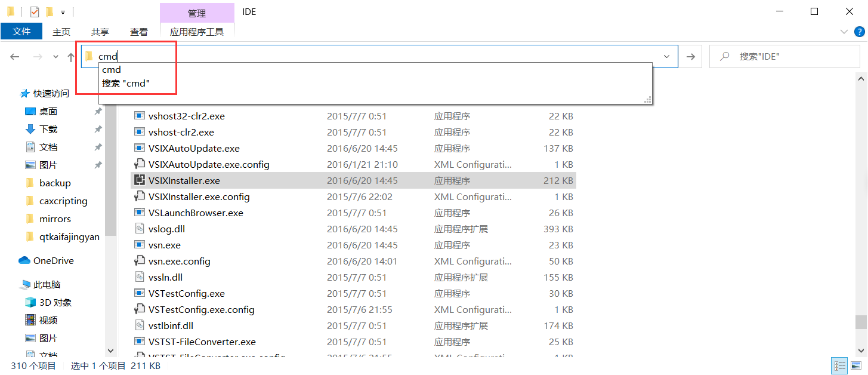The height and width of the screenshot is (375, 868).
Task: Open 下载 in the navigation pane
Action: pos(48,130)
